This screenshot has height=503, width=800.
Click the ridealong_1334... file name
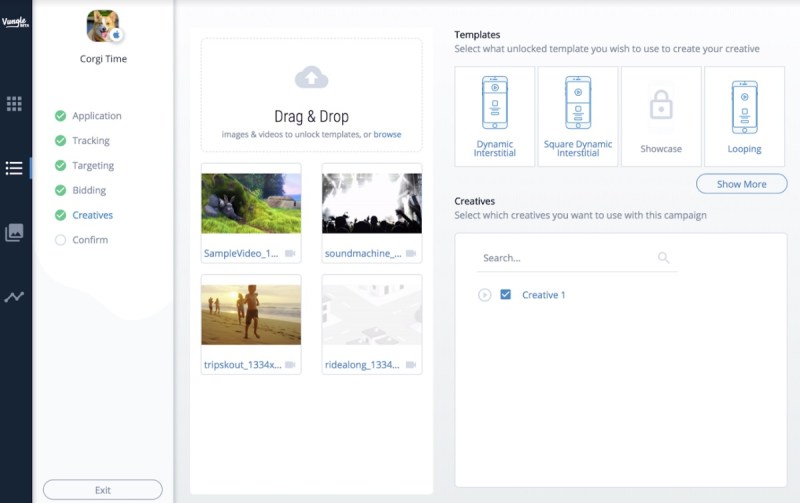362,365
